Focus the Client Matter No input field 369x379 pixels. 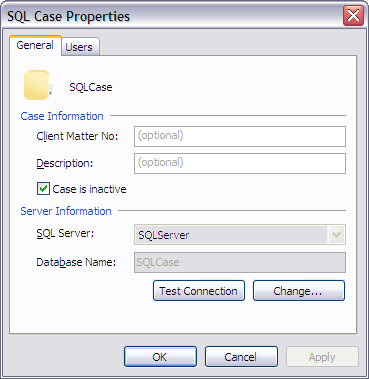point(240,136)
